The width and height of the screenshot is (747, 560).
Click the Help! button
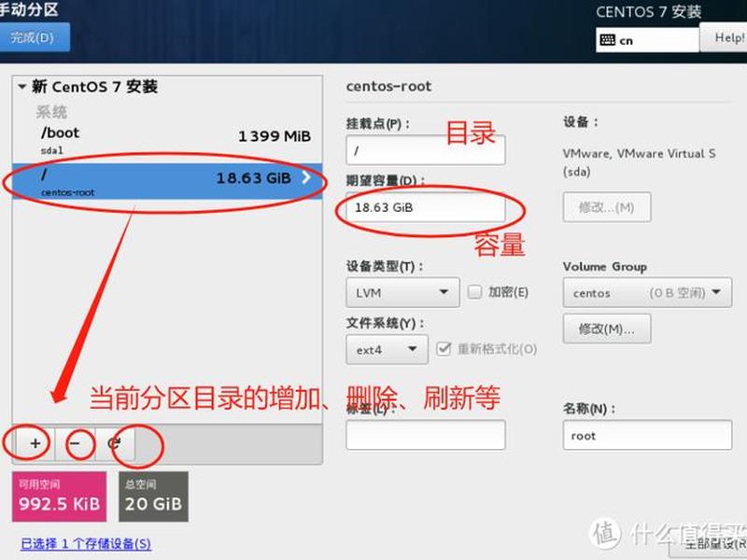coord(726,37)
